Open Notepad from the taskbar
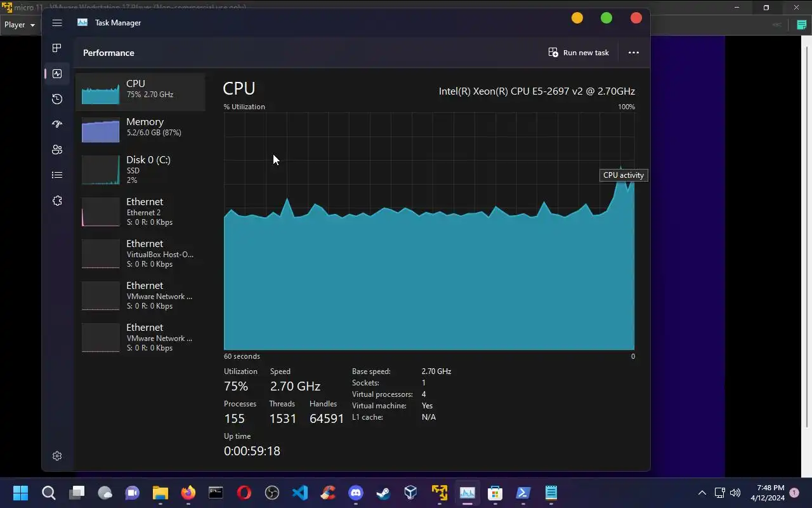The height and width of the screenshot is (508, 812). coord(551,493)
